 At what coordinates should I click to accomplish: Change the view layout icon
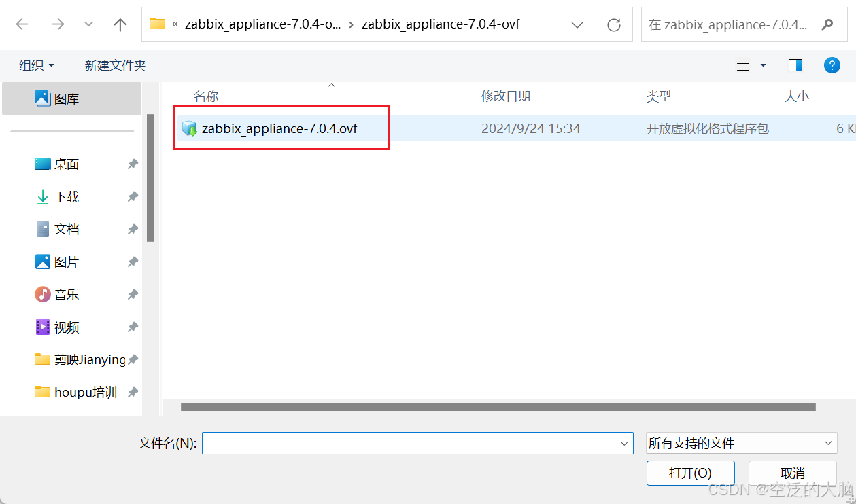(x=743, y=65)
